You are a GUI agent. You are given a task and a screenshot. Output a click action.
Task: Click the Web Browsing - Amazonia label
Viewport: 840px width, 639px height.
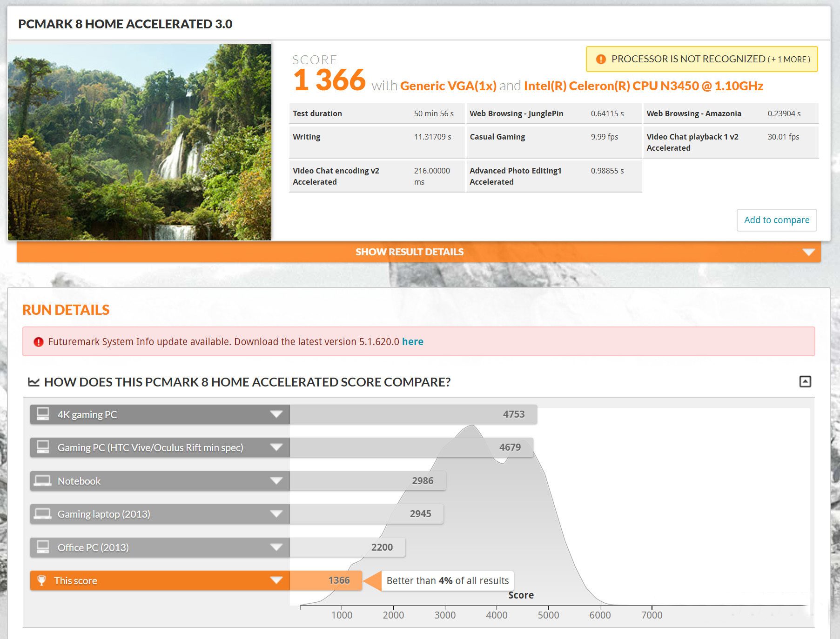[694, 113]
